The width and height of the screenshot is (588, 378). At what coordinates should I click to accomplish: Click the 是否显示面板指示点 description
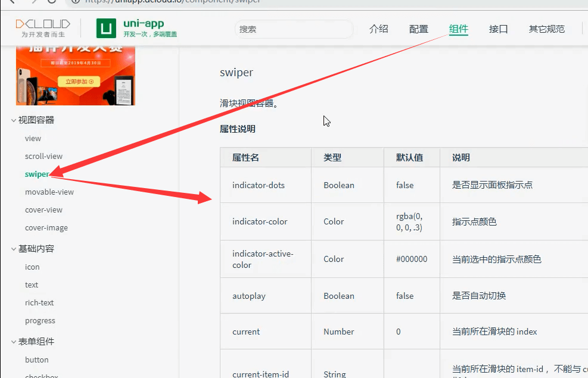point(492,185)
